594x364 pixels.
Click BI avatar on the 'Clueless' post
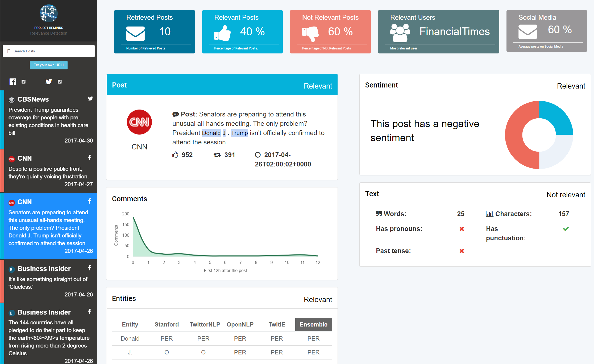click(11, 269)
